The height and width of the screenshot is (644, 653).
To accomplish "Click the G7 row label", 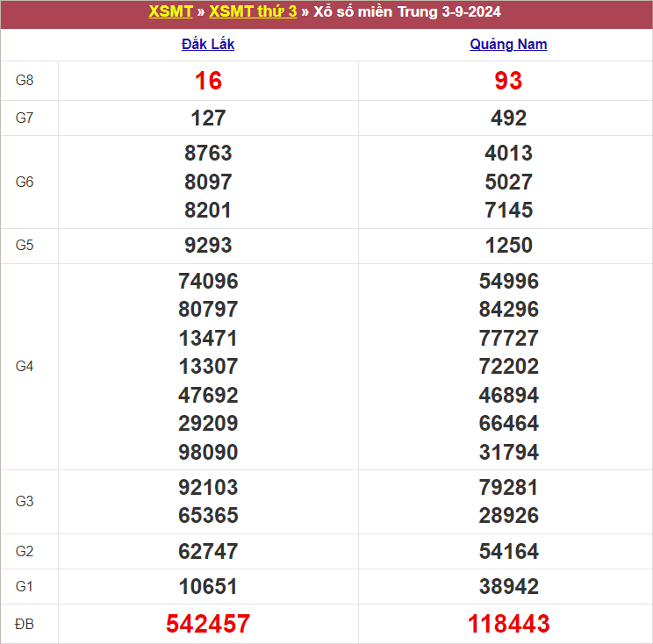I will click(25, 118).
